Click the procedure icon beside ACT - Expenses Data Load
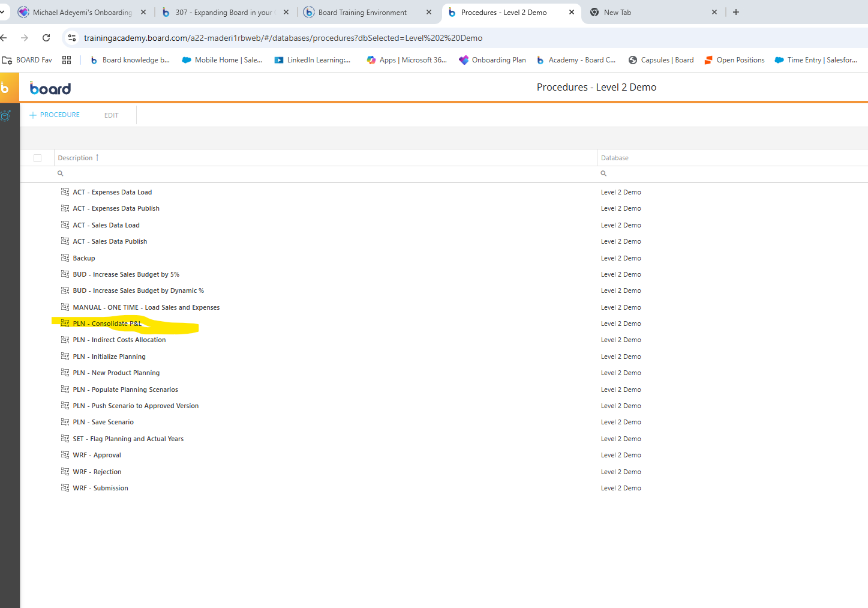Screen dimensions: 868x608 point(65,191)
